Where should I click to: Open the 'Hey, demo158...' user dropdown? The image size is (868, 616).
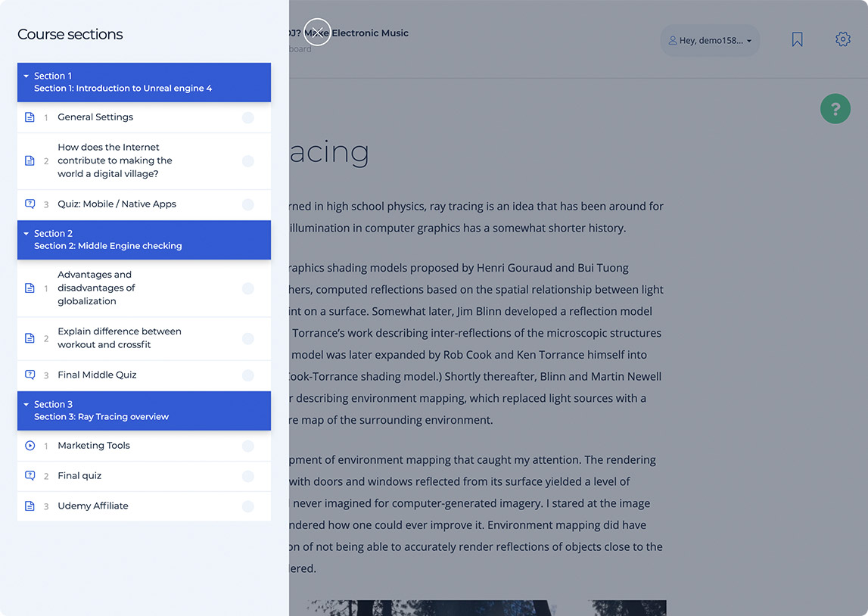tap(710, 41)
